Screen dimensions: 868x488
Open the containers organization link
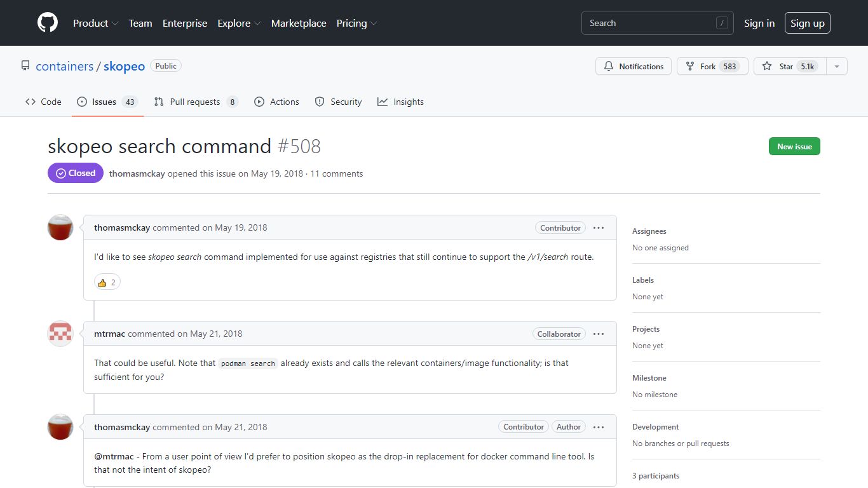coord(65,66)
